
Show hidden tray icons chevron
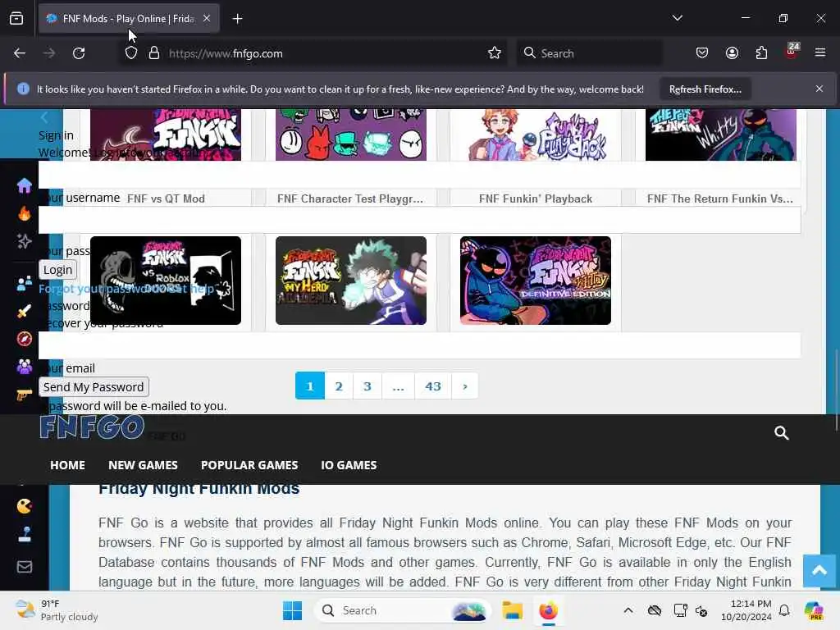coord(628,610)
